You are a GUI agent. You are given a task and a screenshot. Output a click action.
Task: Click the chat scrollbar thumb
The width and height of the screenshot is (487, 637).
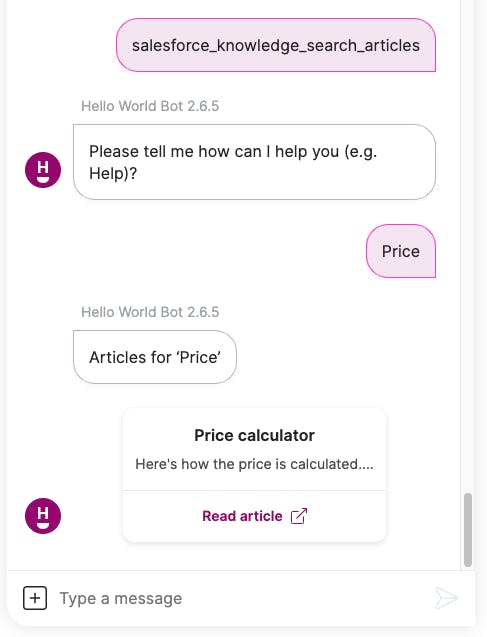pyautogui.click(x=468, y=530)
